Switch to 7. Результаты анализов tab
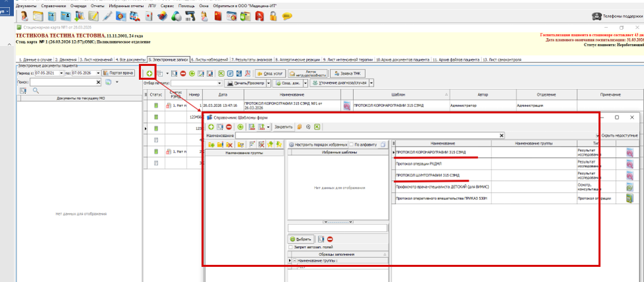Image resolution: width=644 pixels, height=282 pixels. 251,59
